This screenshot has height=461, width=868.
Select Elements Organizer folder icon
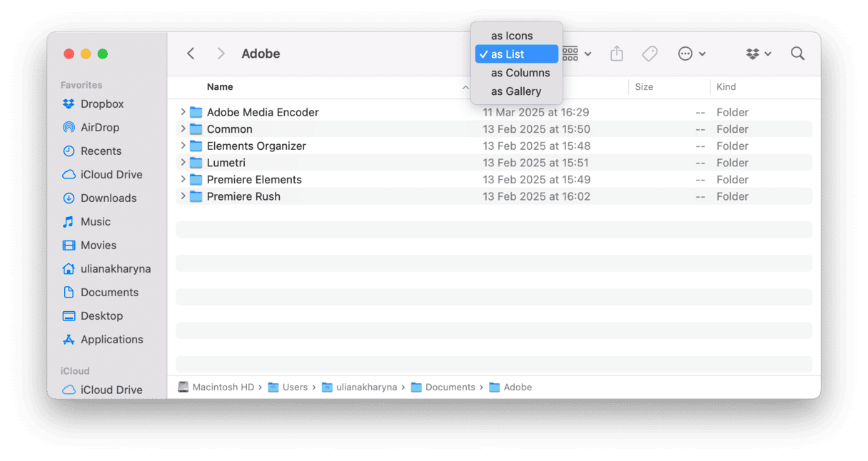[x=196, y=146]
